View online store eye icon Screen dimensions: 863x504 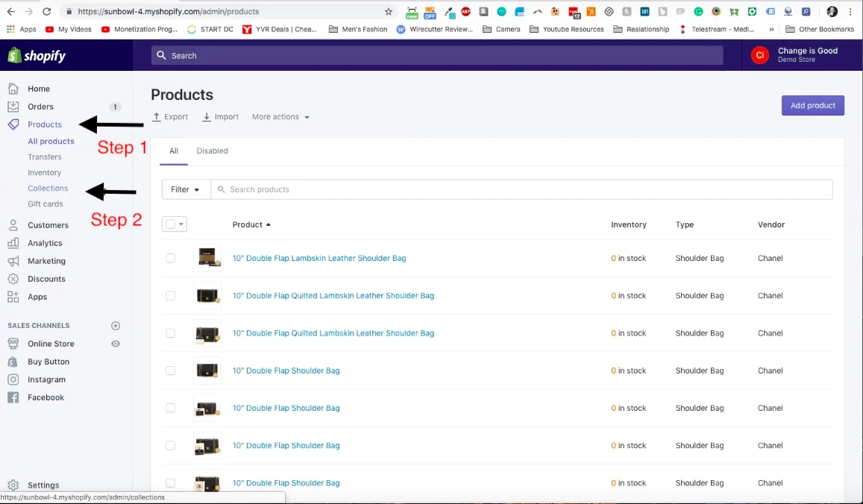pyautogui.click(x=116, y=344)
